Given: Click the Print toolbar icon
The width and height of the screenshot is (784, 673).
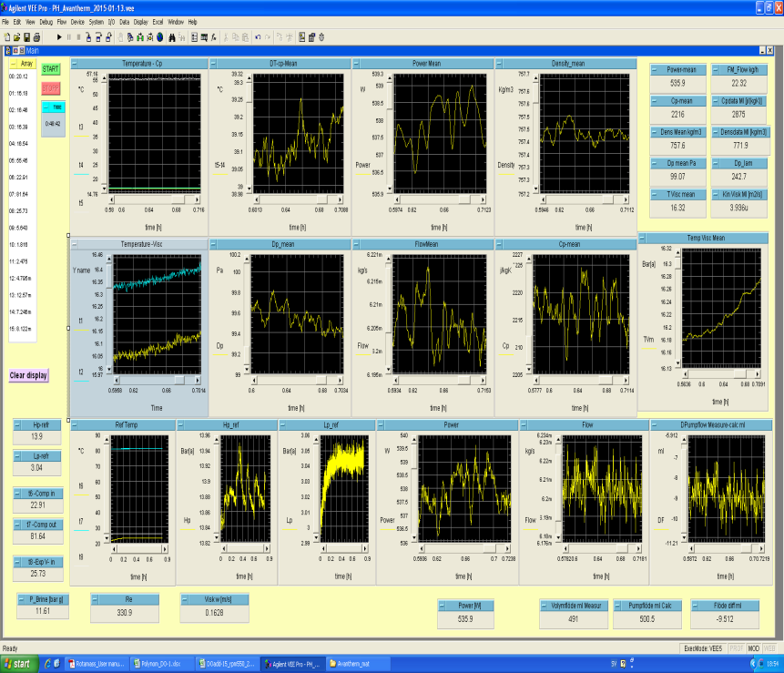Looking at the screenshot, I should 36,37.
